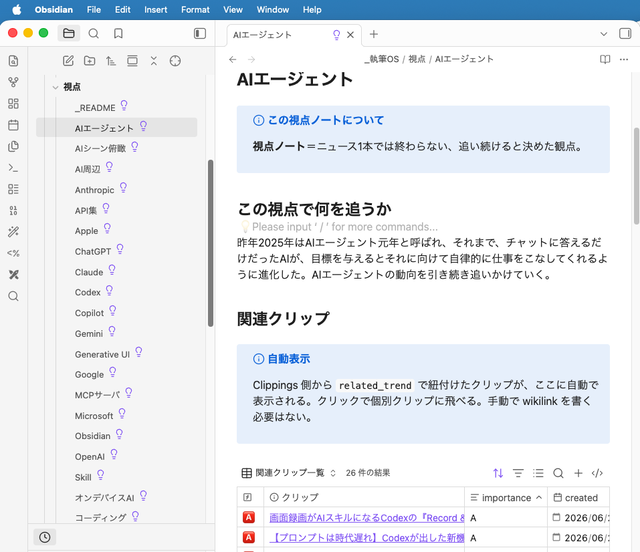Open Format menu
Viewport: 640px width, 552px height.
(x=195, y=9)
